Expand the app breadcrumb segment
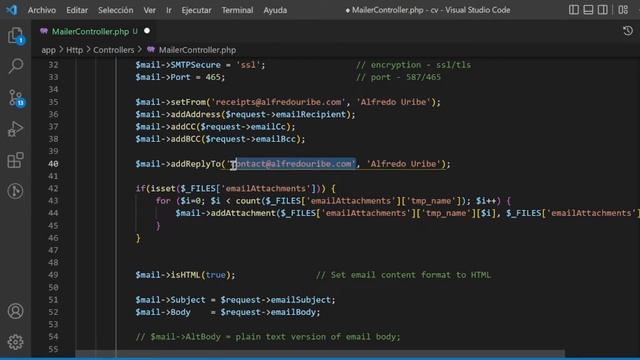This screenshot has height=360, width=640. 48,50
